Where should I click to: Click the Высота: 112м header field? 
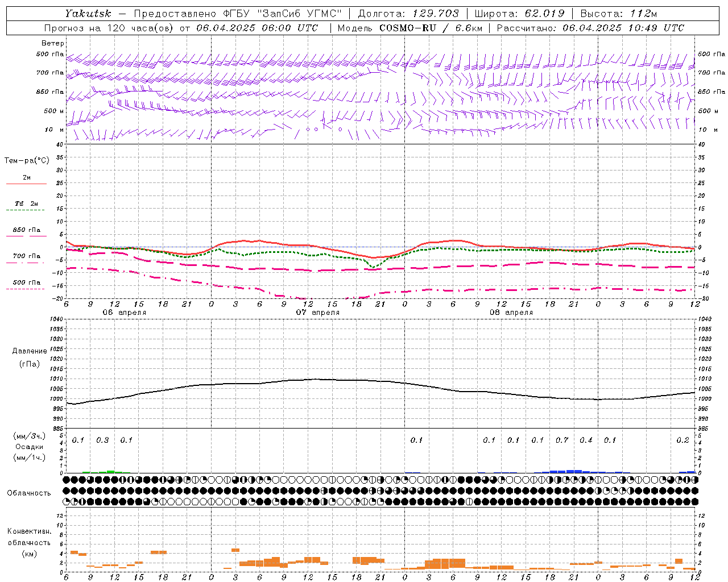click(x=619, y=13)
